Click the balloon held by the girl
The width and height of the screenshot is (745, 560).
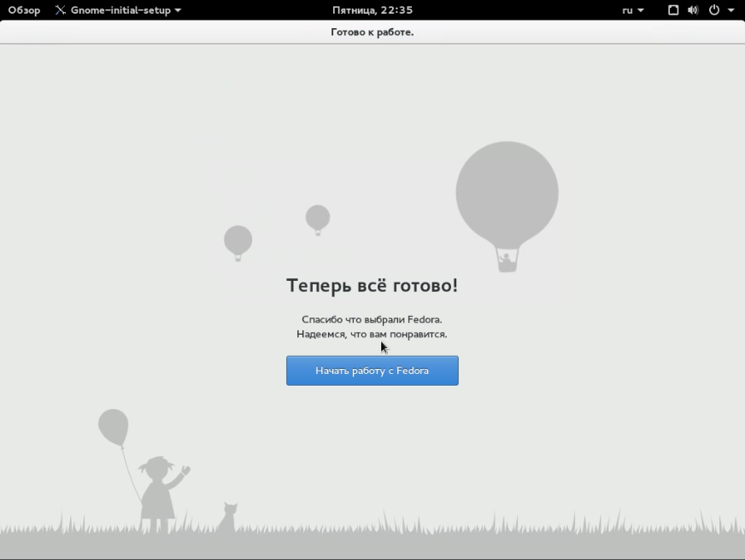(113, 427)
